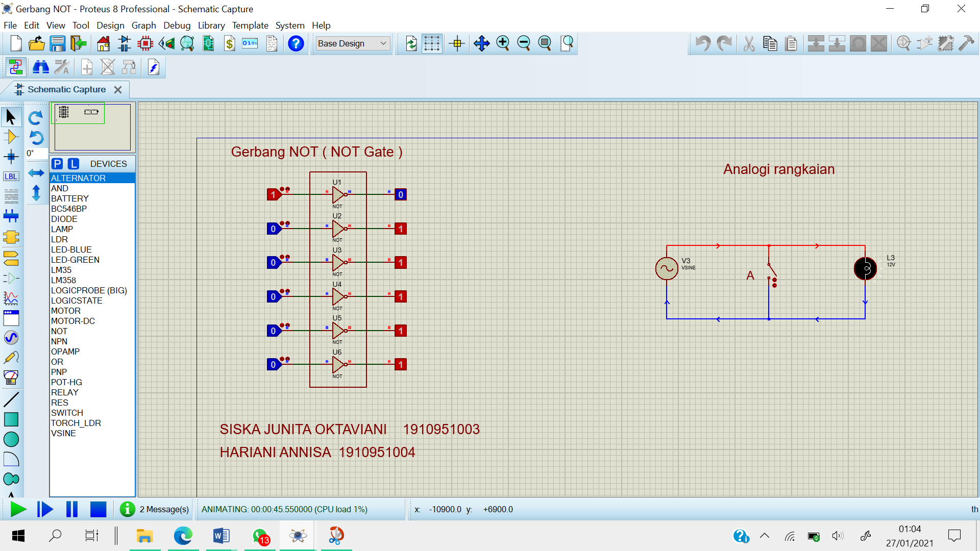
Task: Click the Save project icon
Action: click(x=57, y=44)
